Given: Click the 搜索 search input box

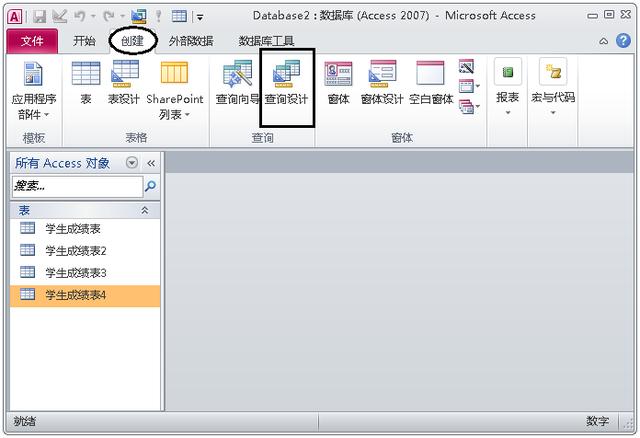Looking at the screenshot, I should click(x=77, y=186).
